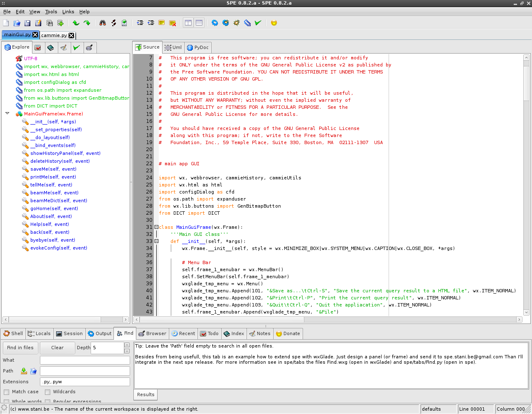
Task: Click the green checkmark toolbar icon
Action: tap(258, 23)
